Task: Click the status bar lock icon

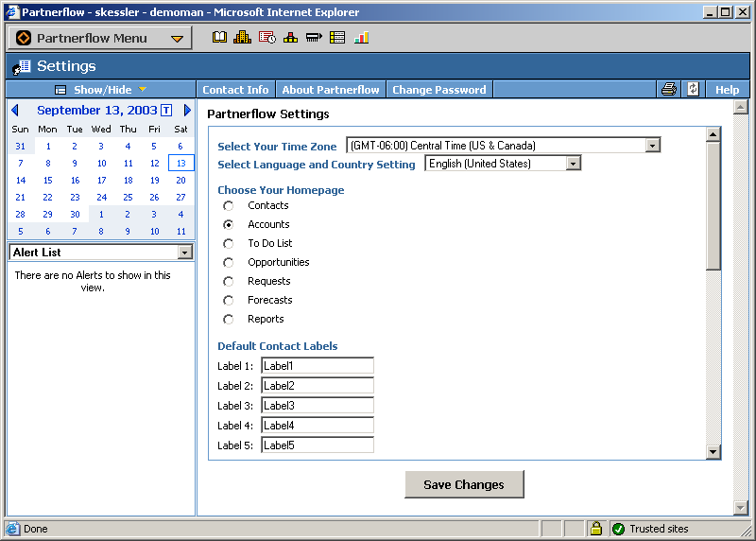Action: pyautogui.click(x=596, y=529)
